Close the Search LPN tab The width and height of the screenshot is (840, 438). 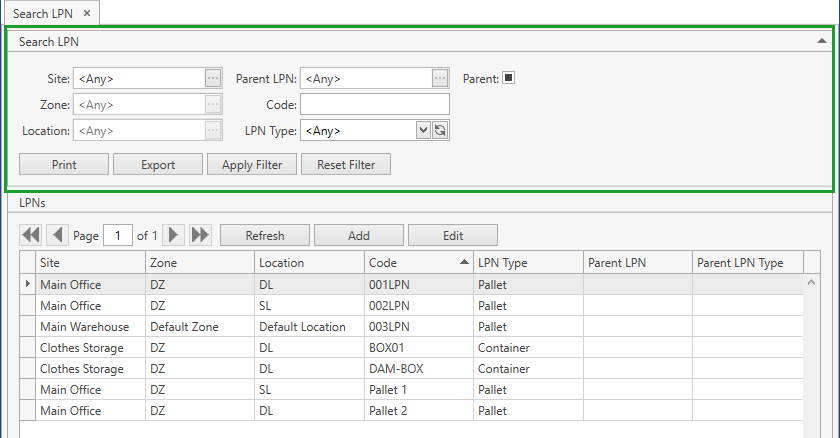[x=87, y=13]
